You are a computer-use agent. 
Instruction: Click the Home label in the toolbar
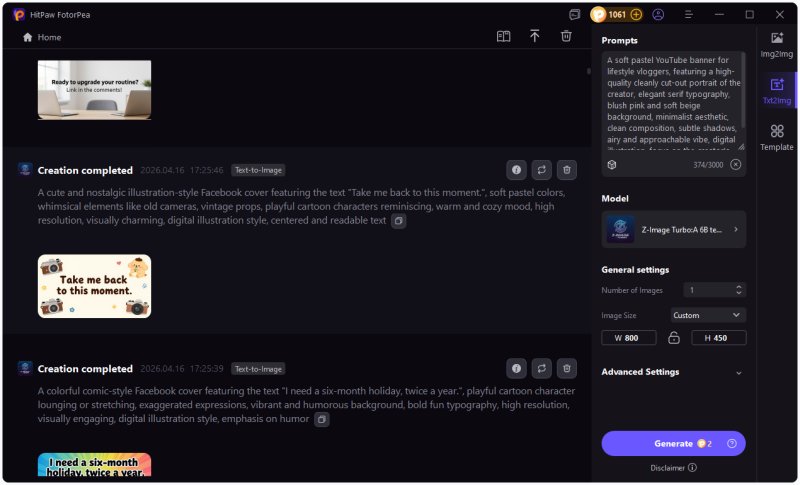(49, 37)
